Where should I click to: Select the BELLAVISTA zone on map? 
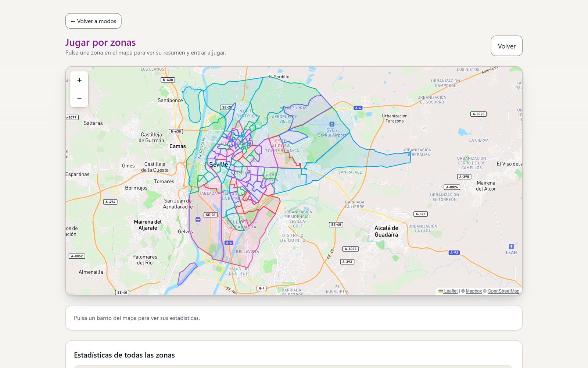(x=247, y=252)
